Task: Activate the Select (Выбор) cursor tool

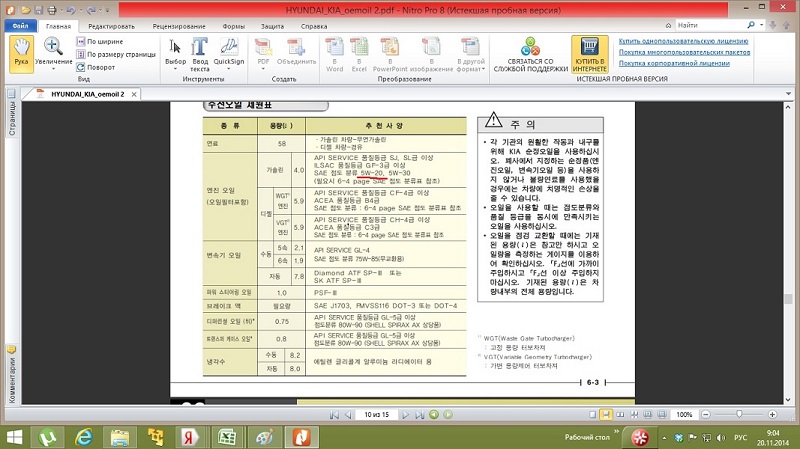Action: [175, 52]
